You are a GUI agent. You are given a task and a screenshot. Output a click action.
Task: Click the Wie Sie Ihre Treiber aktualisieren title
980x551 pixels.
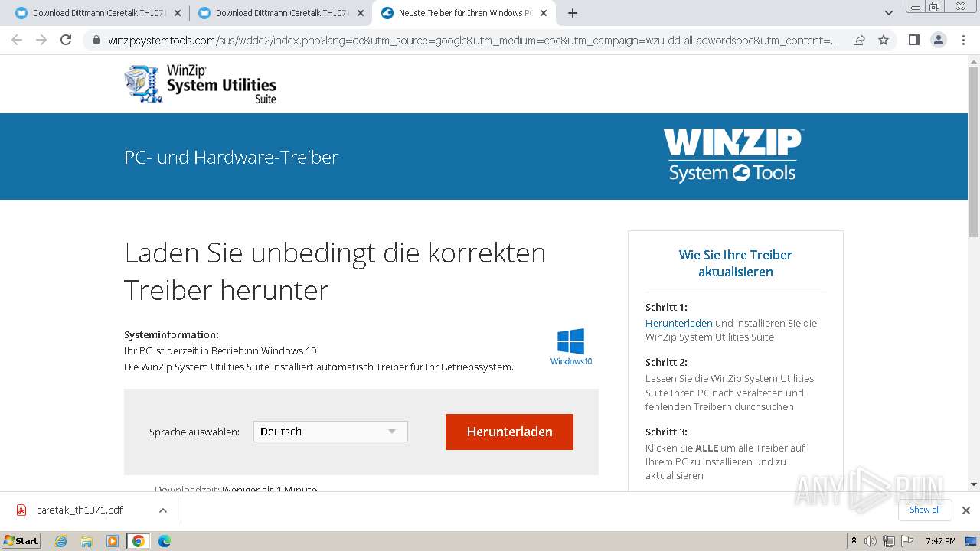736,263
